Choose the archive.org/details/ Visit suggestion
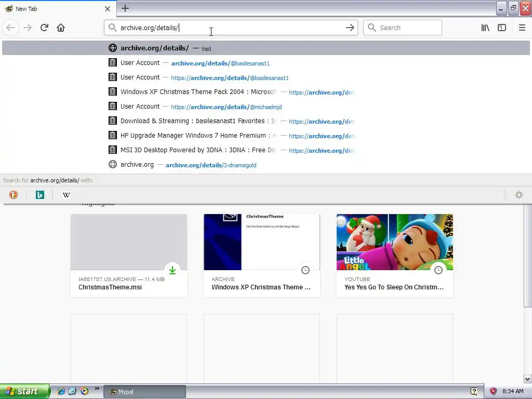 tap(265, 48)
